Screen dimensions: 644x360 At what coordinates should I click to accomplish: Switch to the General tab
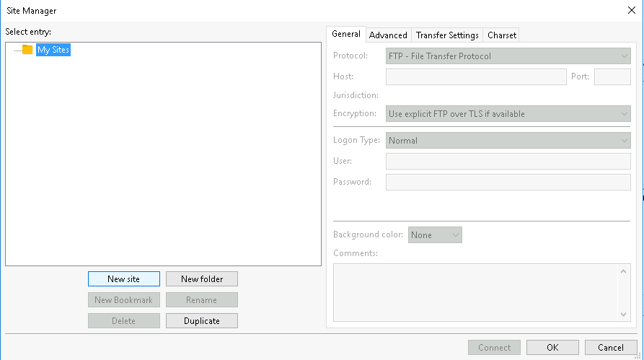pos(346,34)
